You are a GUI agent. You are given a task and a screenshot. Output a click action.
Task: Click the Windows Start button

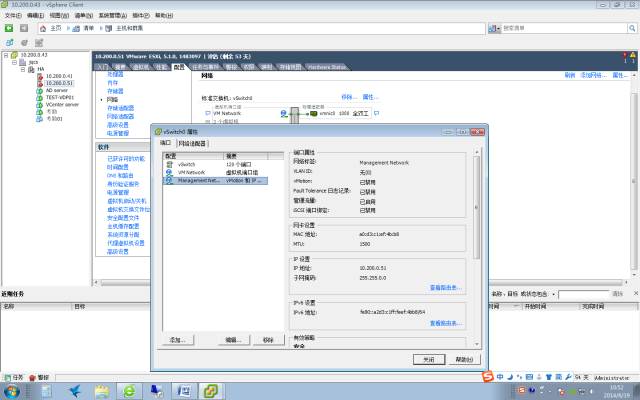coord(11,392)
